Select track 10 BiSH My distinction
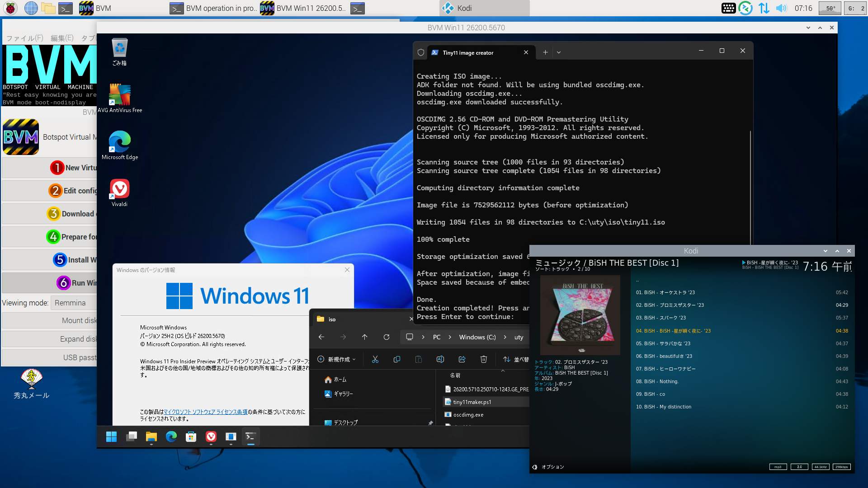This screenshot has height=488, width=868. pyautogui.click(x=741, y=407)
